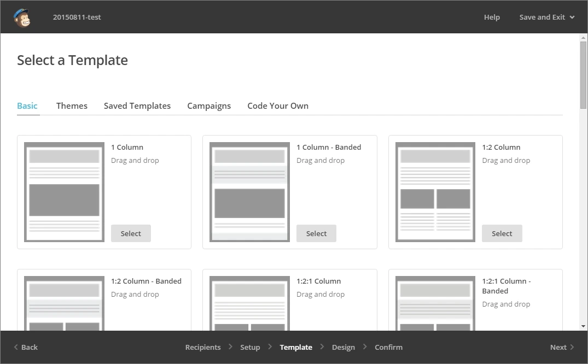The width and height of the screenshot is (588, 364).
Task: Select the 1 Column - Banded template
Action: click(316, 233)
